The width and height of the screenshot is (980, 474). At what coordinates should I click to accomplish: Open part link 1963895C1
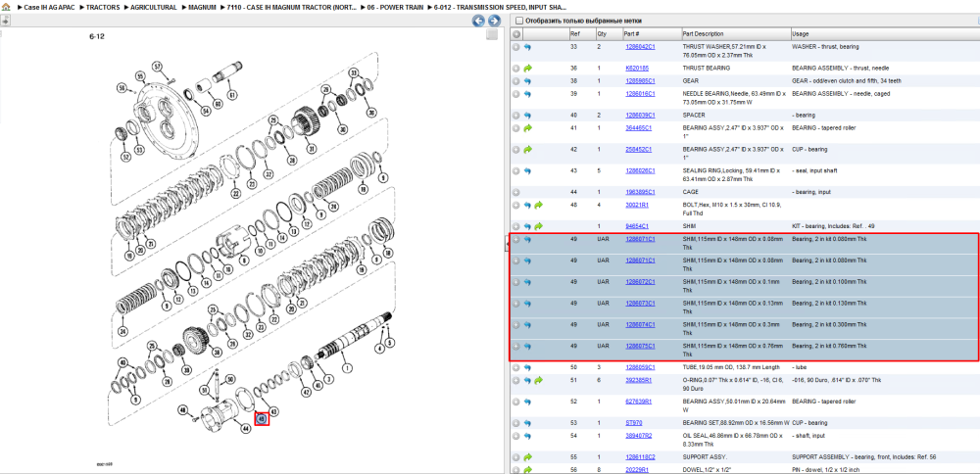[640, 192]
